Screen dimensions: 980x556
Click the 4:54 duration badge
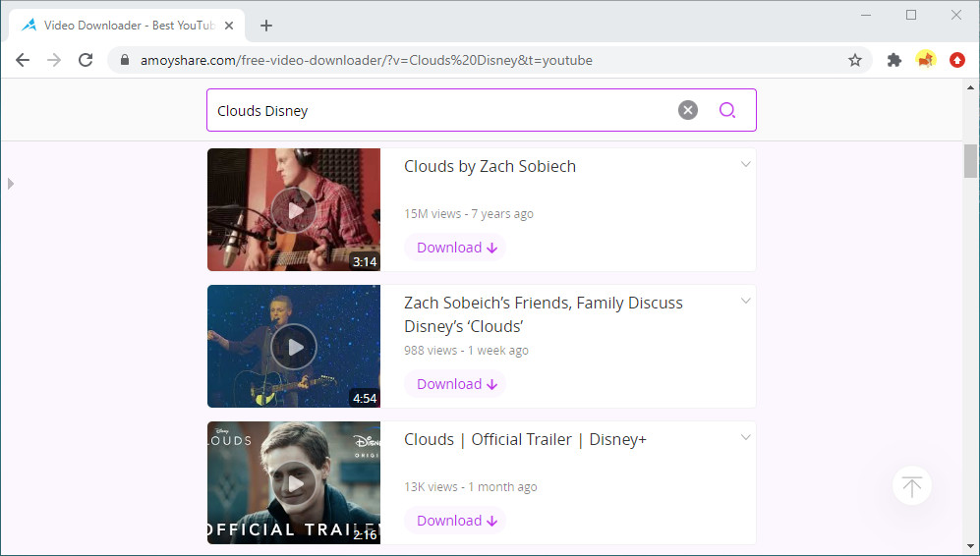point(365,398)
